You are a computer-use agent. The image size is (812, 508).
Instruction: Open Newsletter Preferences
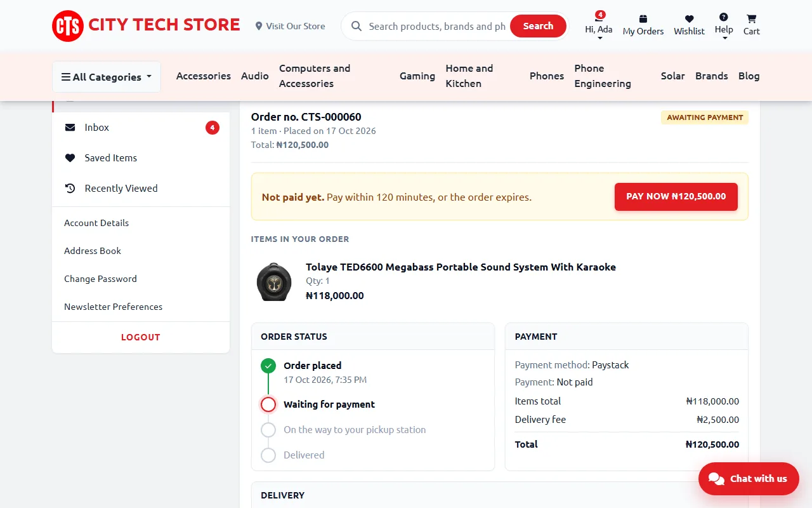(x=114, y=307)
